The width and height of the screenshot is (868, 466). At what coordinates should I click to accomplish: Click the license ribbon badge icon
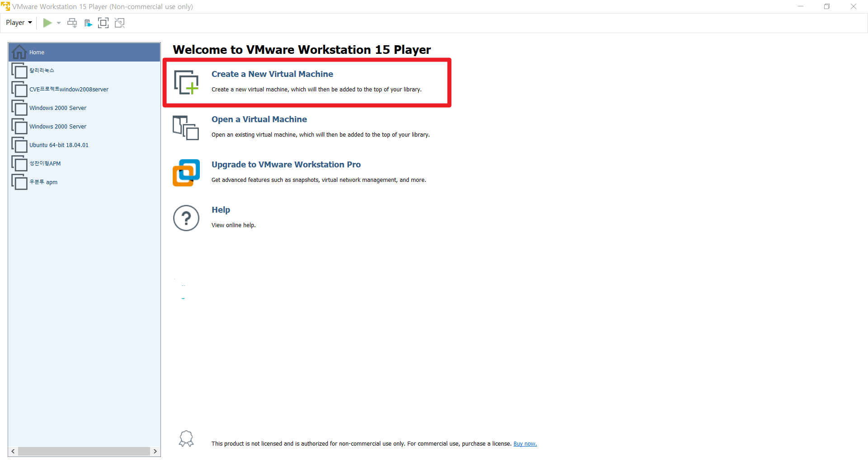click(186, 439)
